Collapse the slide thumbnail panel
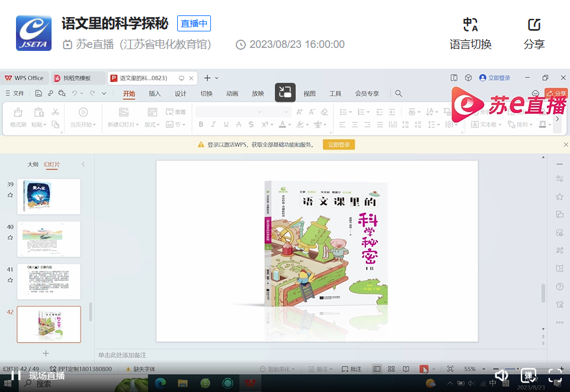 83,164
